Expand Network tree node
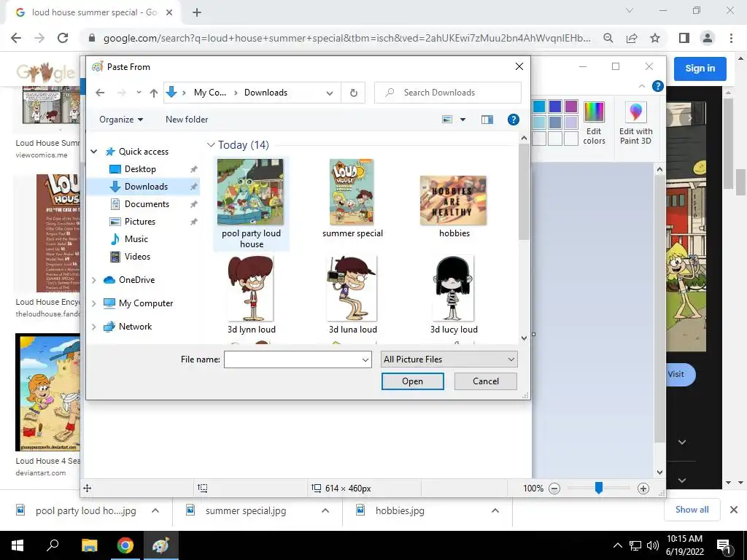Screen dimensions: 747x560 [x=94, y=327]
